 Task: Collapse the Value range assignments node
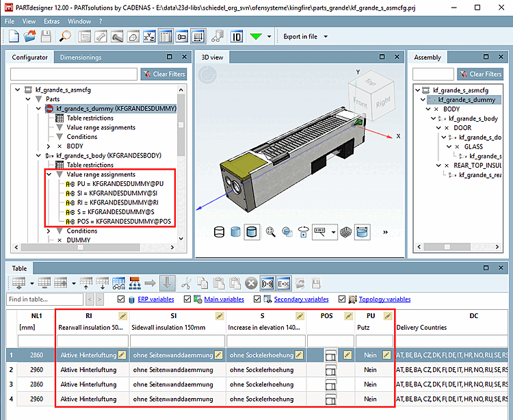coord(49,174)
